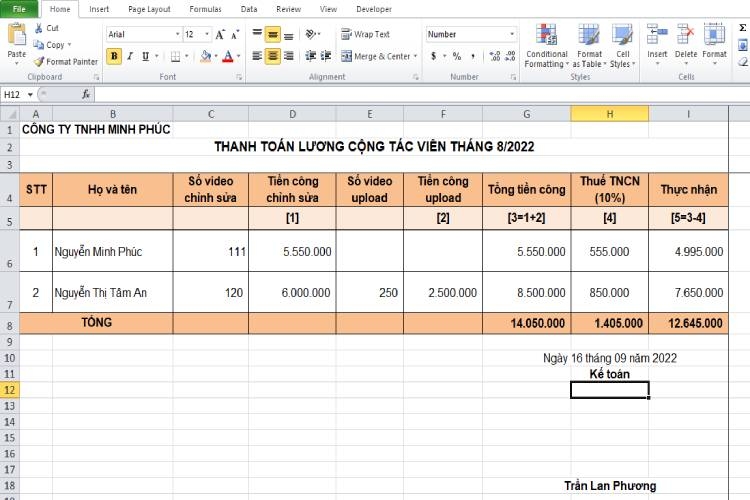Open Format as Table gallery

tap(589, 46)
